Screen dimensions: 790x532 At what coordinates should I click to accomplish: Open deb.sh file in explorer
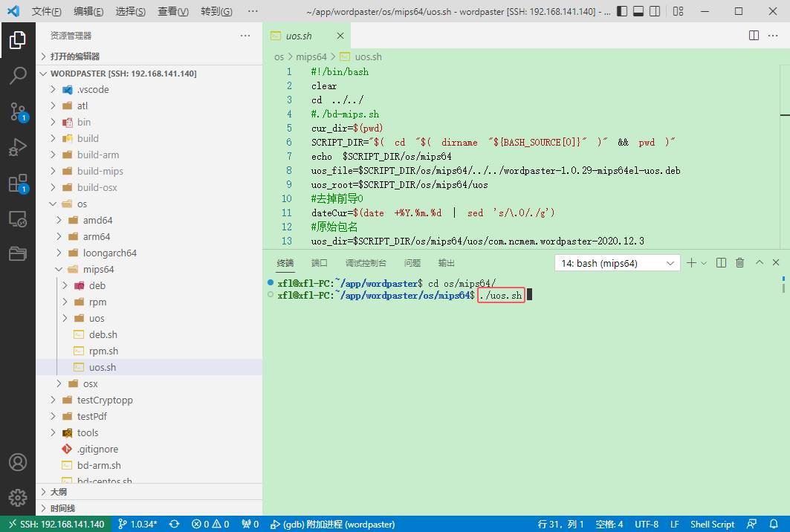pos(103,334)
